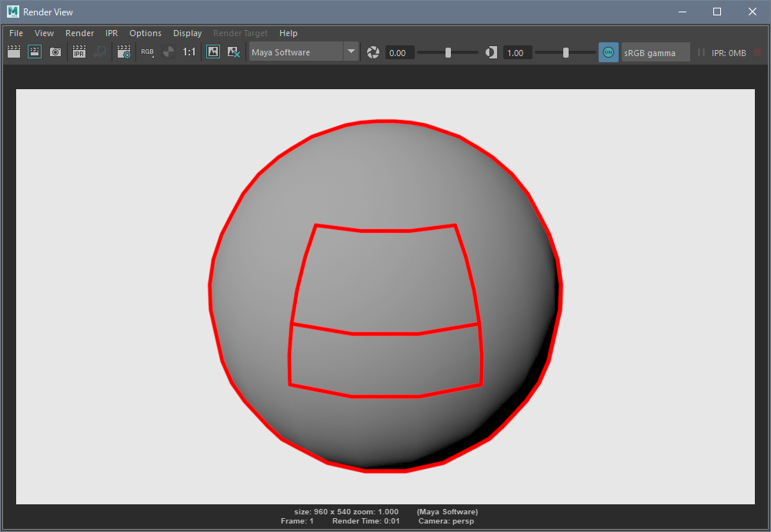Click the RGB channels display icon
Viewport: 771px width, 532px height.
tap(147, 52)
